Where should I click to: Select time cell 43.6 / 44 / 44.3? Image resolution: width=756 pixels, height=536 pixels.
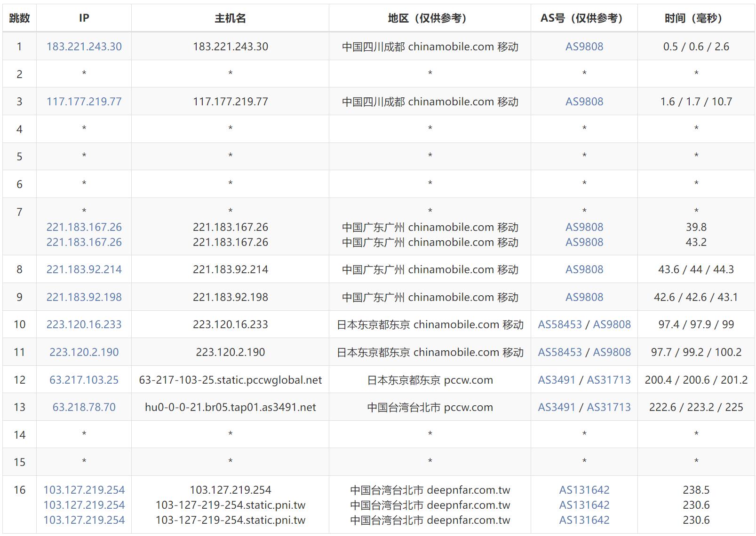[696, 269]
